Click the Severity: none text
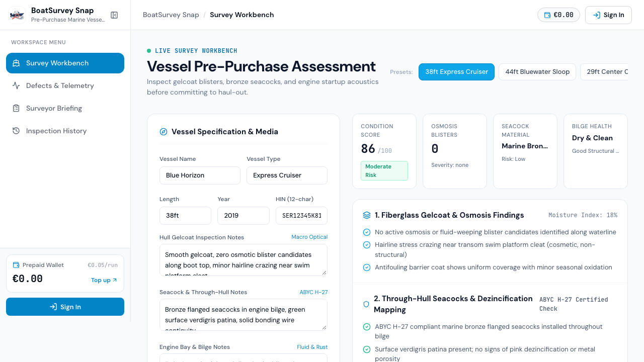Image resolution: width=644 pixels, height=362 pixels. point(450,165)
